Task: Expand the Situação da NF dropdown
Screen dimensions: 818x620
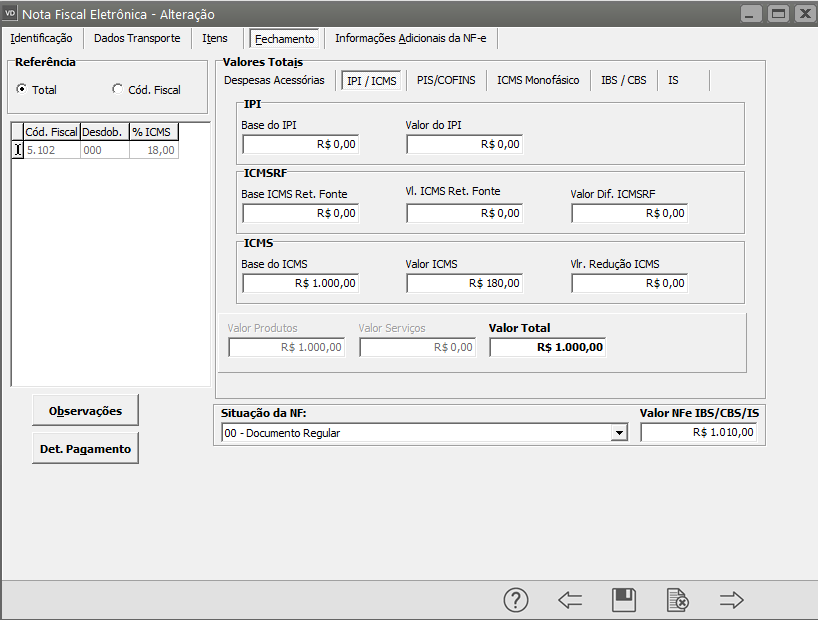Action: (x=619, y=433)
